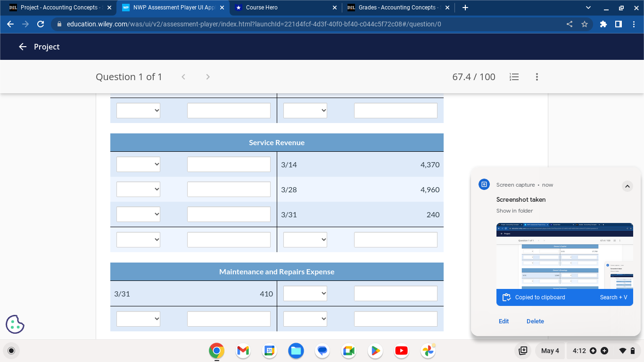Open Google Photos from the shelf
This screenshot has width=644, height=362.
point(428,351)
